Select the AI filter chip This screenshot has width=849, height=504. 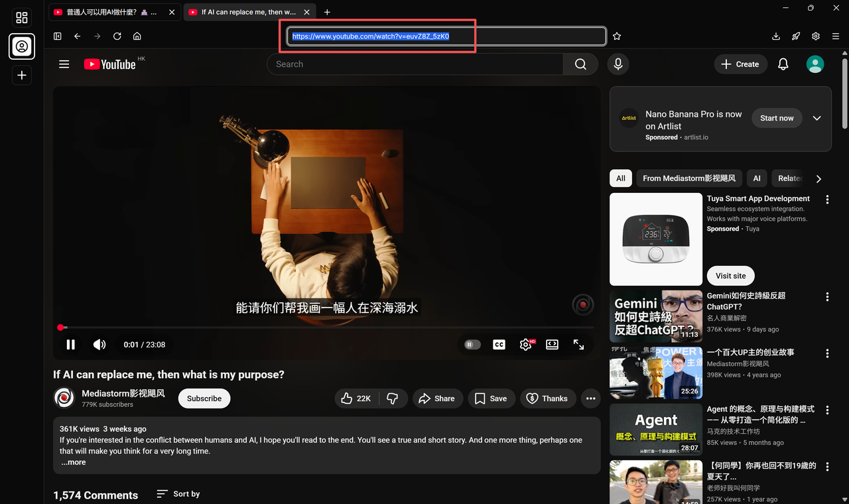pyautogui.click(x=757, y=178)
